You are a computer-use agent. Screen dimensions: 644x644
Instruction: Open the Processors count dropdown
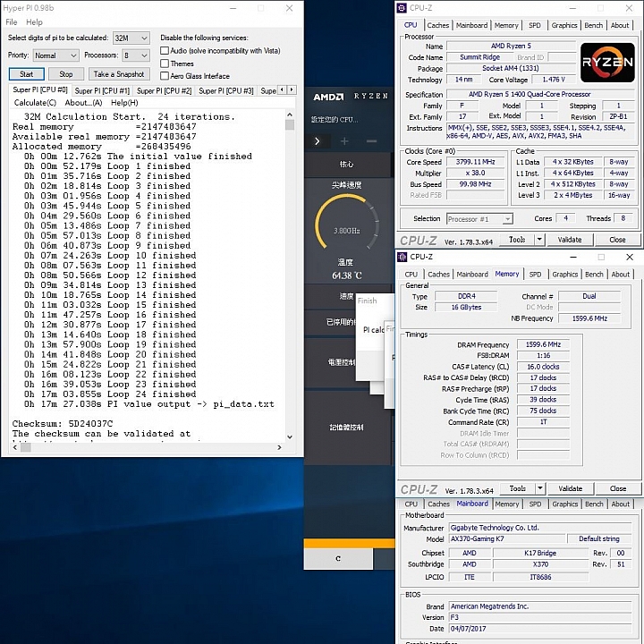[136, 55]
